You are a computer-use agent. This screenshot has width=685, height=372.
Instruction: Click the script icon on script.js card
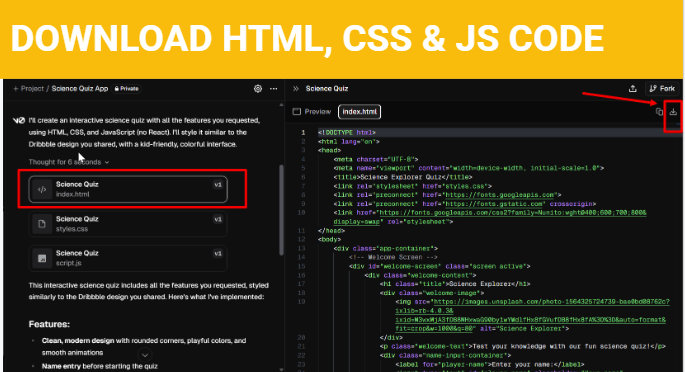[x=42, y=258]
